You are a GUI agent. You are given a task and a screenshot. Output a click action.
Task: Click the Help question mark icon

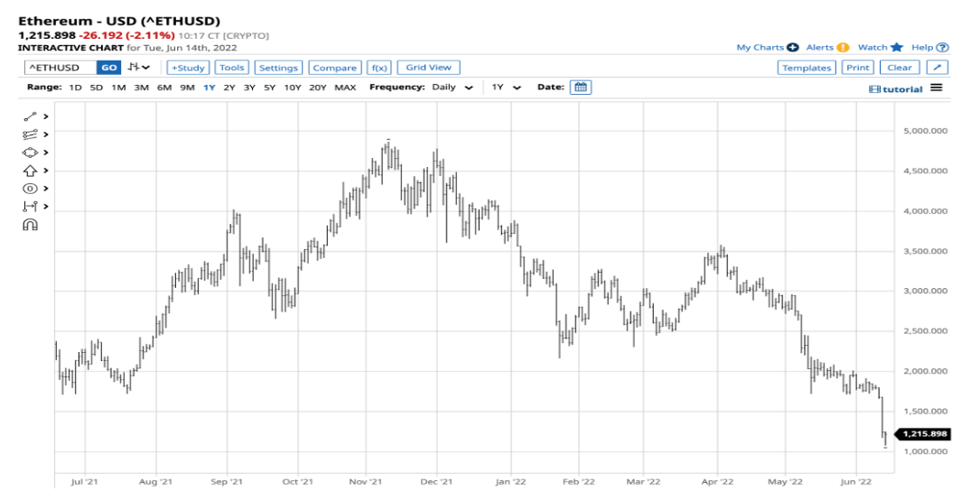pos(942,48)
